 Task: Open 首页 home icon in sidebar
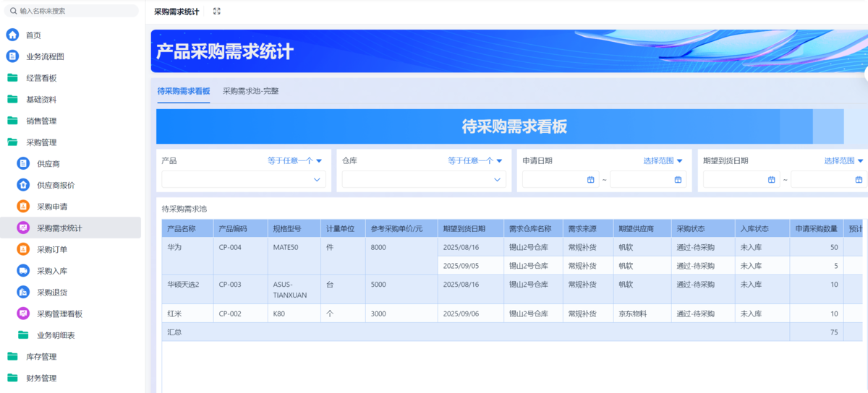click(x=12, y=35)
